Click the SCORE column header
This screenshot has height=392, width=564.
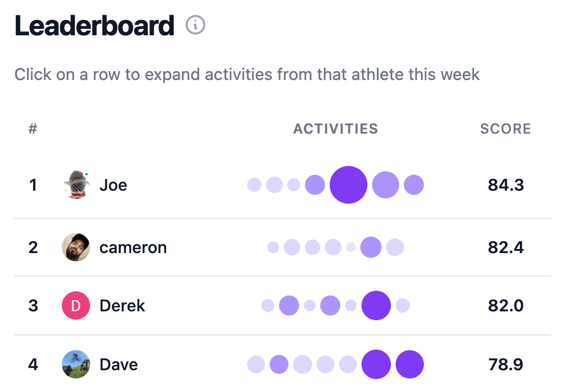(x=505, y=128)
